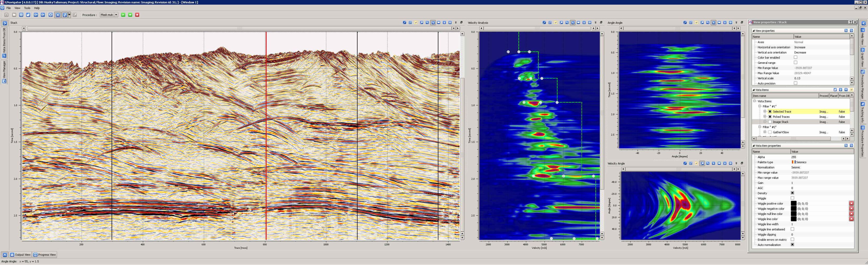868x265 pixels.
Task: Click the save floppy disk toolbar icon
Action: [21, 15]
